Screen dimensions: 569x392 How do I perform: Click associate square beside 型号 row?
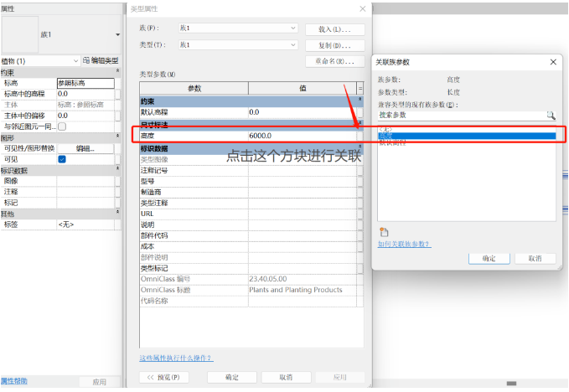360,181
